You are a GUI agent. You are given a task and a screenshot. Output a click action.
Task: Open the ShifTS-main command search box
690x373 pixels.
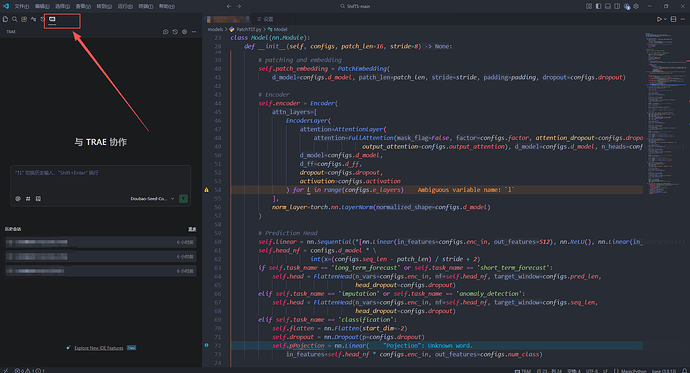click(355, 6)
